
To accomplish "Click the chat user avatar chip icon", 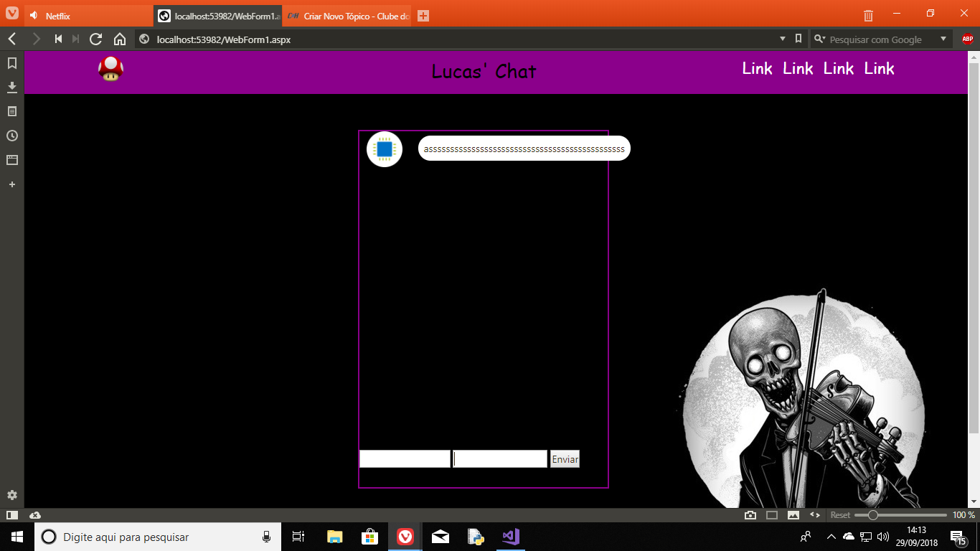I will pyautogui.click(x=385, y=149).
